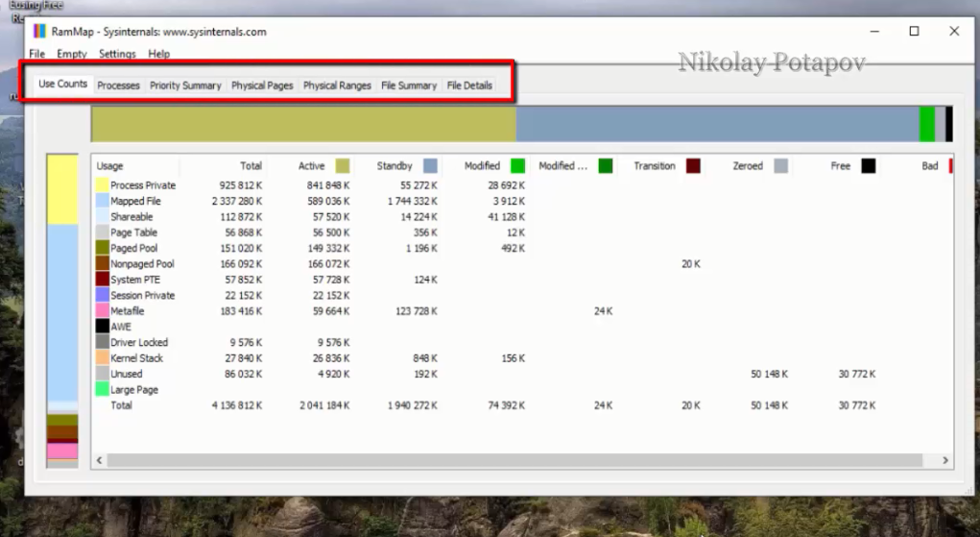Click the Large Page green swatch

pos(102,389)
